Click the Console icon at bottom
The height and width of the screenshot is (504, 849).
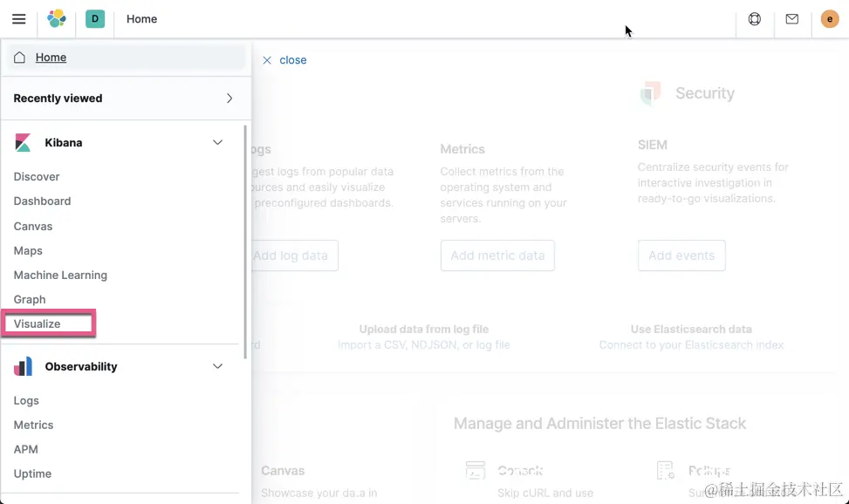pyautogui.click(x=475, y=471)
